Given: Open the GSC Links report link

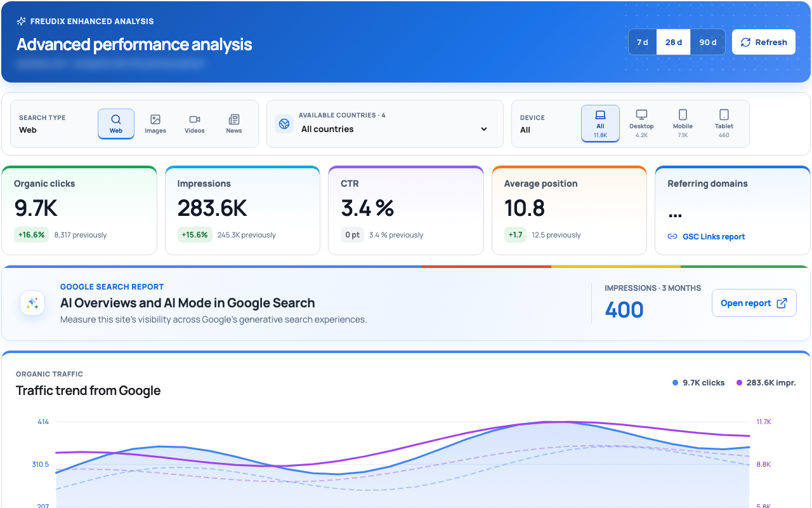Looking at the screenshot, I should (706, 237).
